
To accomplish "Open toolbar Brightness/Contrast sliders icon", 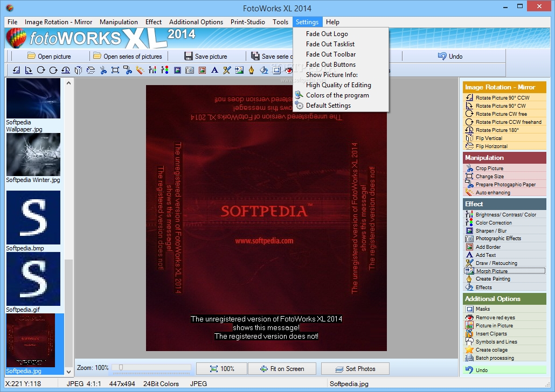I will tap(152, 70).
